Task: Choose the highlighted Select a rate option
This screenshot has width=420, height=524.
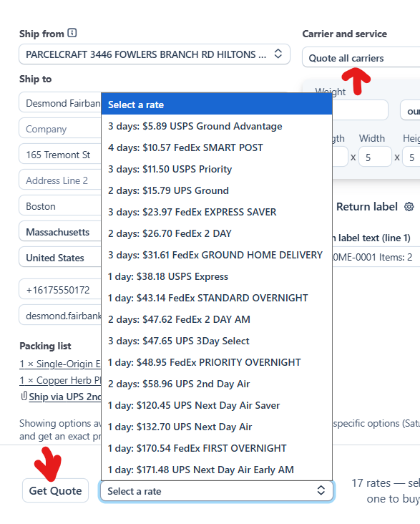Action: pos(217,105)
